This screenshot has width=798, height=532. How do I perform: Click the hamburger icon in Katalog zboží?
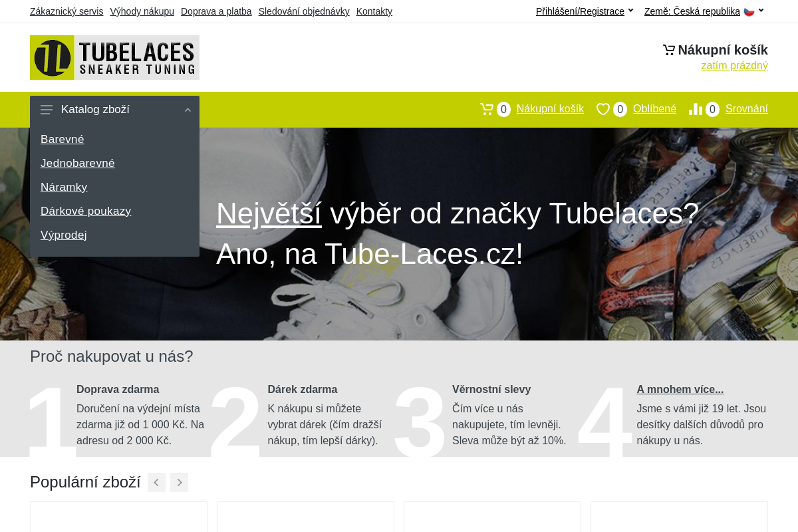pyautogui.click(x=47, y=110)
